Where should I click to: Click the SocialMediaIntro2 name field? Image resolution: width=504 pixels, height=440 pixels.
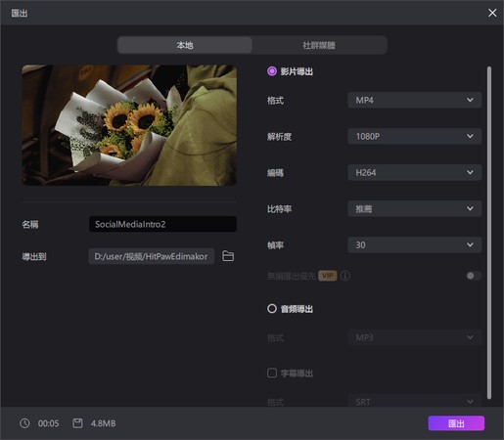(x=162, y=224)
